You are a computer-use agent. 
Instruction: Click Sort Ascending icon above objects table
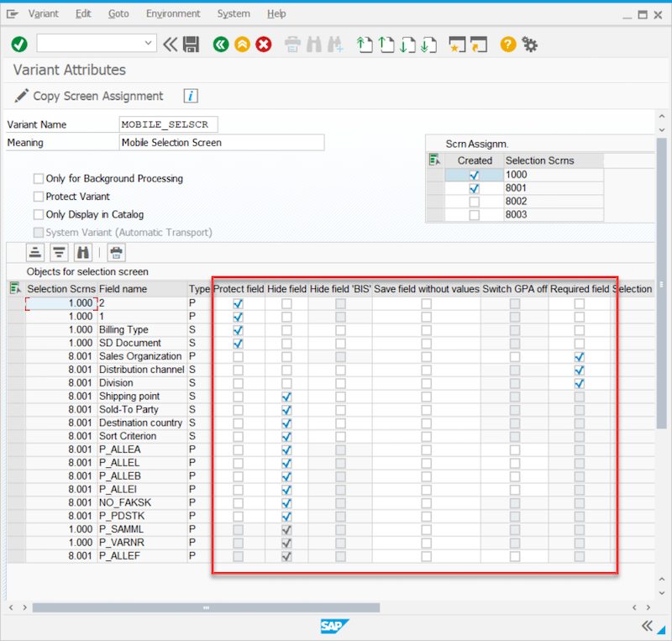[35, 253]
